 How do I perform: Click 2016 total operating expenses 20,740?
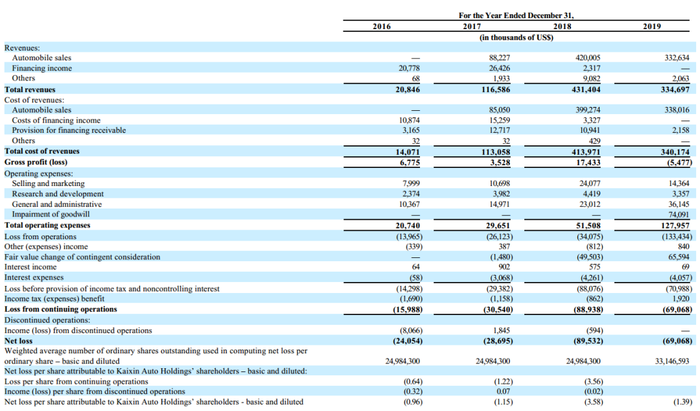click(408, 225)
